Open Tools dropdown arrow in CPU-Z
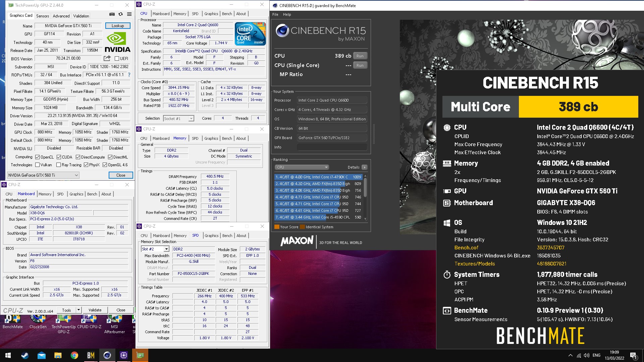The width and height of the screenshot is (644, 362). tap(78, 310)
